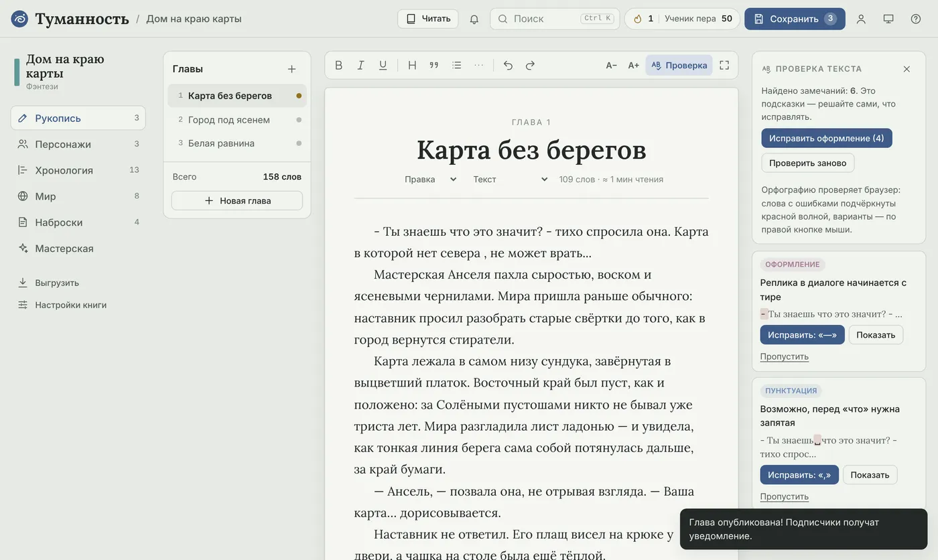The height and width of the screenshot is (560, 938).
Task: Click Пропустить in the Оформление card
Action: click(x=784, y=356)
